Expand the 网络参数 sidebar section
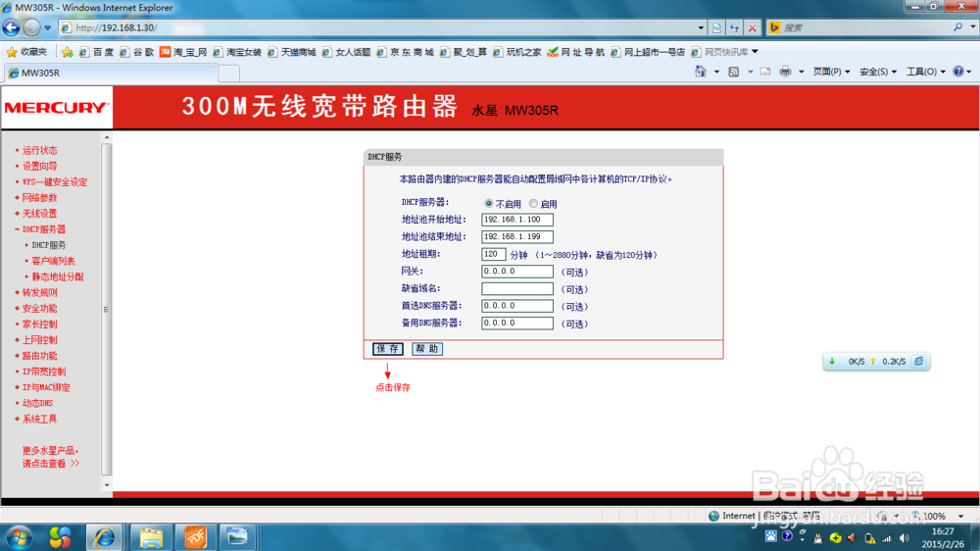 tap(39, 198)
